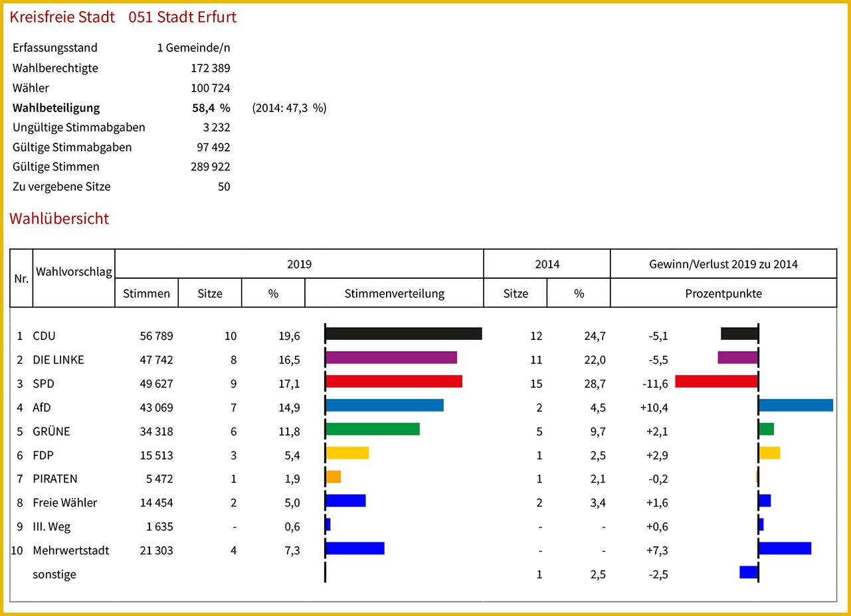Viewport: 851px width, 616px height.
Task: Select Mehrwertstadt's gain bar
Action: 785,548
